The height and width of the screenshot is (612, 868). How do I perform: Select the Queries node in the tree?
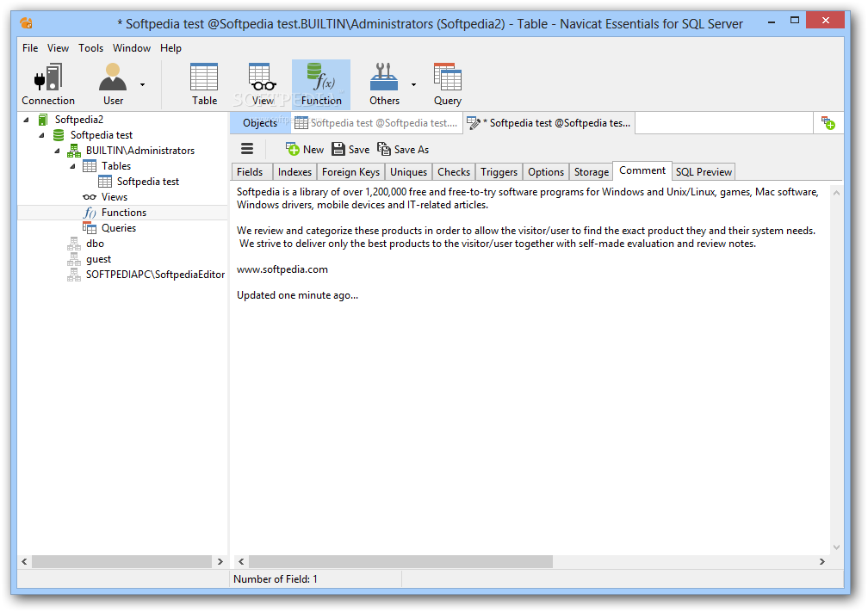point(119,228)
